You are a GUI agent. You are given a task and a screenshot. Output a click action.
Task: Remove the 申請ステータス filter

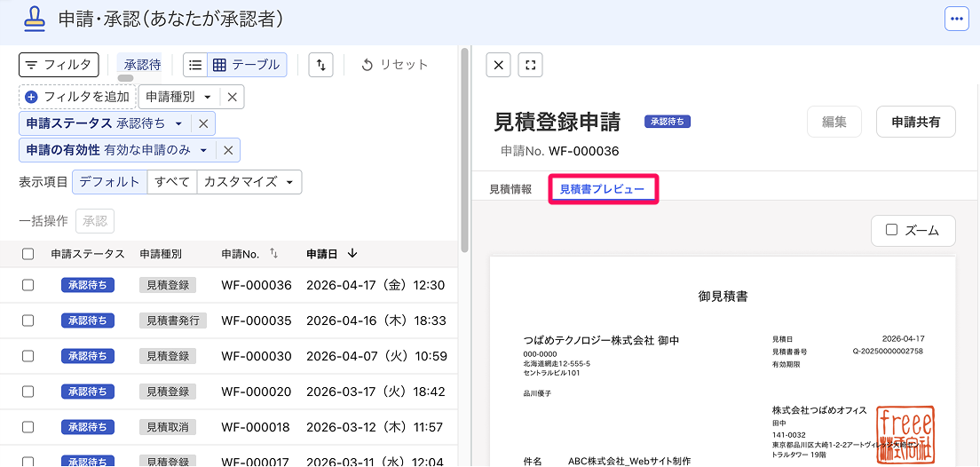pos(203,123)
